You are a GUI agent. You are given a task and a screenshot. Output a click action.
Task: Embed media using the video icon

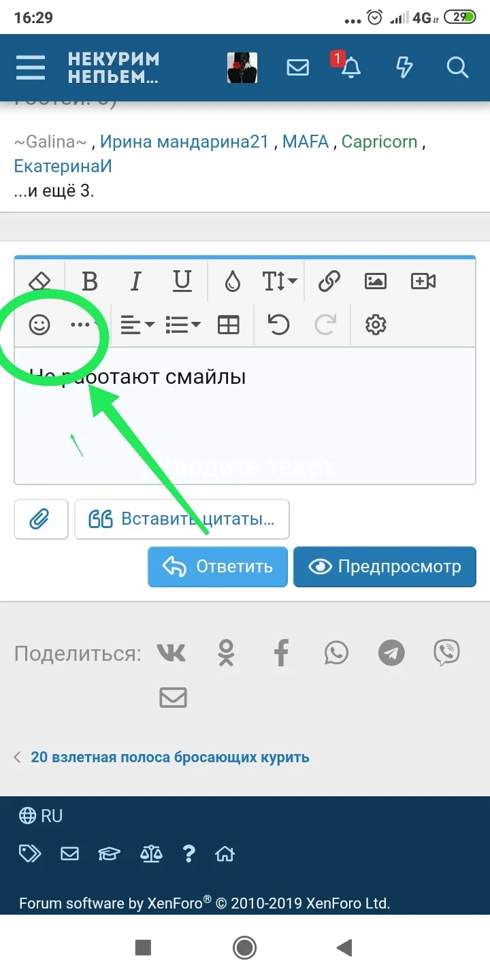tap(423, 280)
